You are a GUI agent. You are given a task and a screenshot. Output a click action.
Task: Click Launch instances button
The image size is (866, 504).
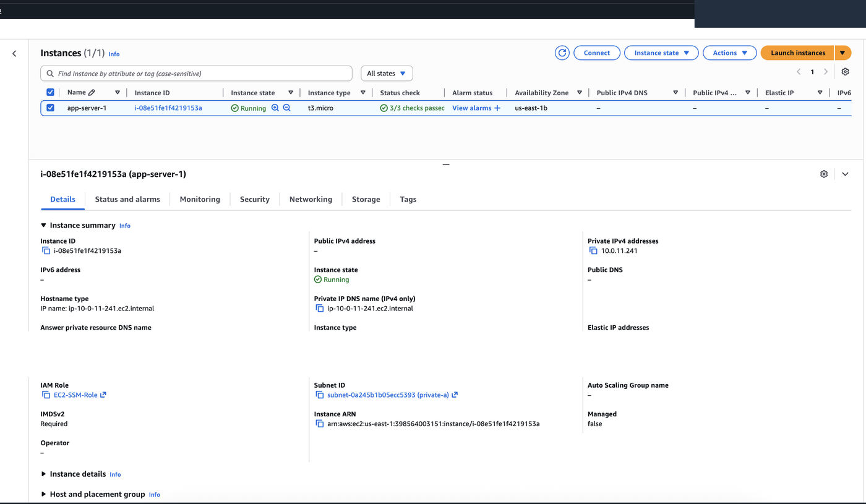[798, 53]
